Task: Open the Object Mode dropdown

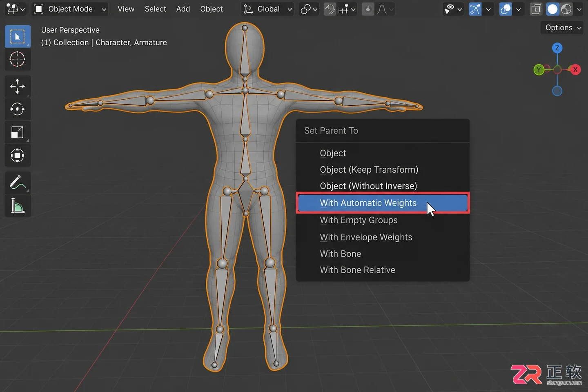Action: pyautogui.click(x=70, y=9)
